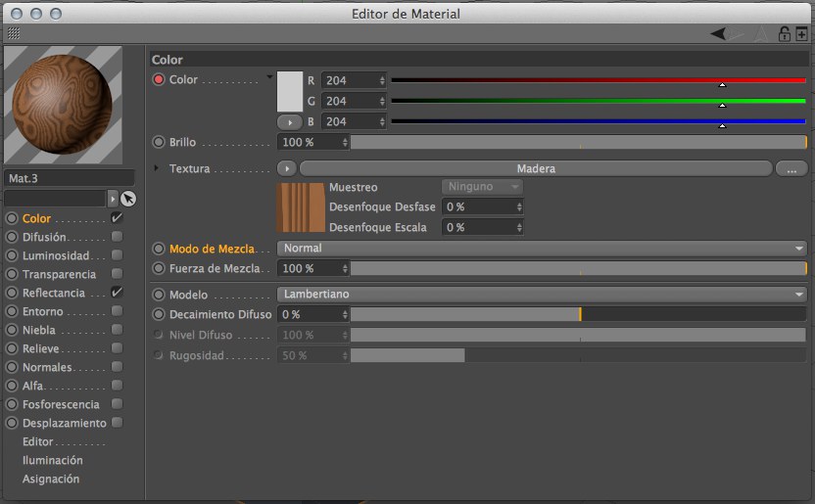This screenshot has width=815, height=504.
Task: Click the back arrow navigation icon
Action: [x=721, y=33]
